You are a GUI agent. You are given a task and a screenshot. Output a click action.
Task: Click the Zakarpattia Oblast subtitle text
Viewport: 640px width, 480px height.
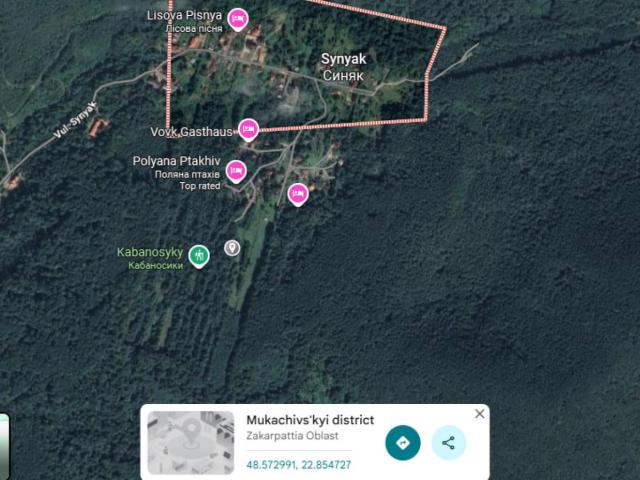292,436
